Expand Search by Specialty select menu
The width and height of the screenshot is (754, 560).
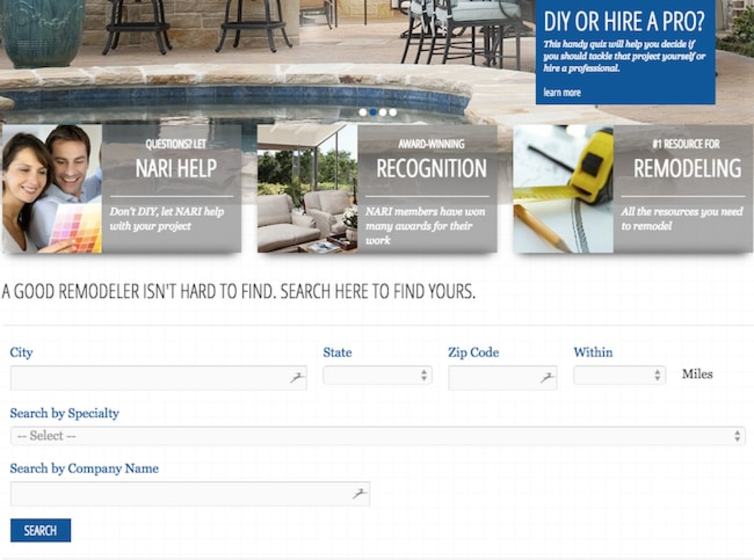coord(378,436)
